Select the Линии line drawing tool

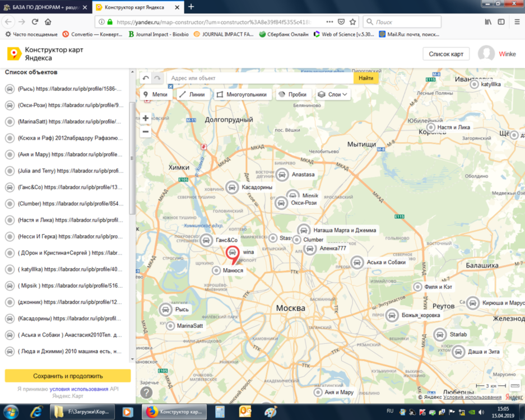[192, 95]
